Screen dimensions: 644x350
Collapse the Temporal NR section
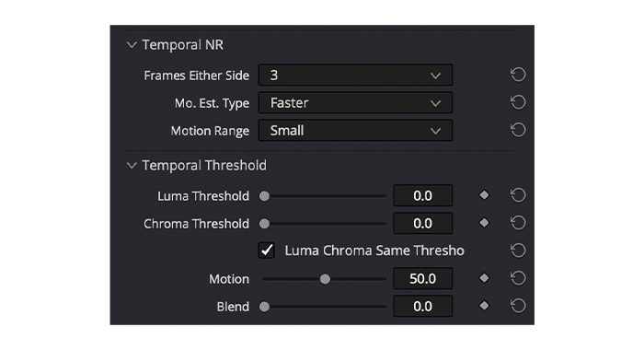point(132,45)
